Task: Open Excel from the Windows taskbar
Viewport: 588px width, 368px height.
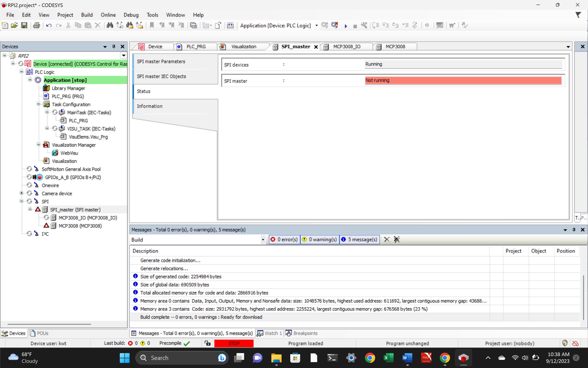Action: 389,358
